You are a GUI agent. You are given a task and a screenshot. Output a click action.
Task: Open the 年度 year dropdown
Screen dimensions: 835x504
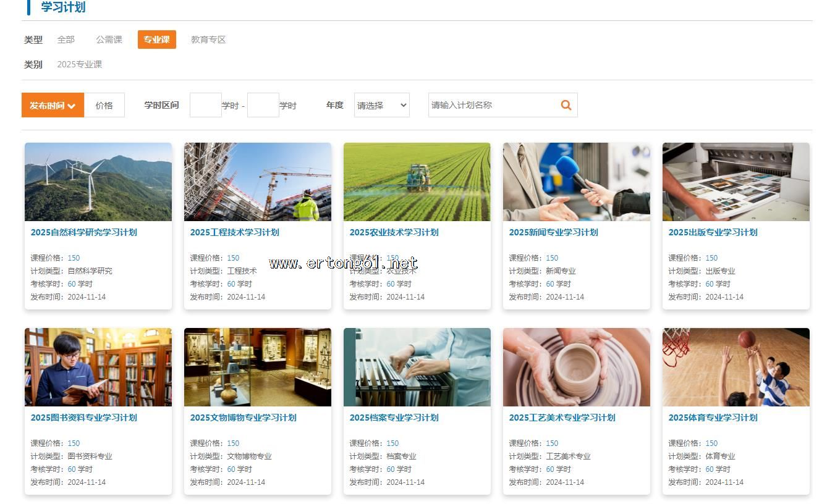pyautogui.click(x=381, y=106)
